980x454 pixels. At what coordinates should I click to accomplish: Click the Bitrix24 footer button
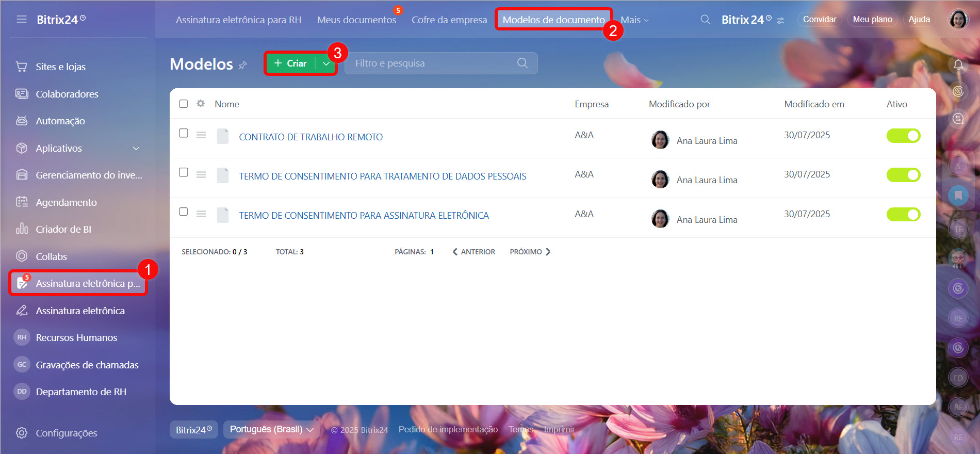point(193,429)
